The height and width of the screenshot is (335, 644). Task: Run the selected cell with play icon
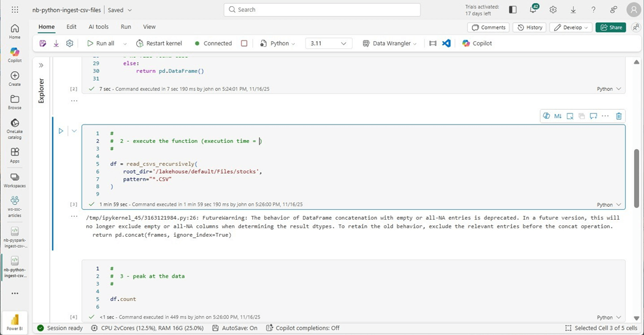point(61,131)
